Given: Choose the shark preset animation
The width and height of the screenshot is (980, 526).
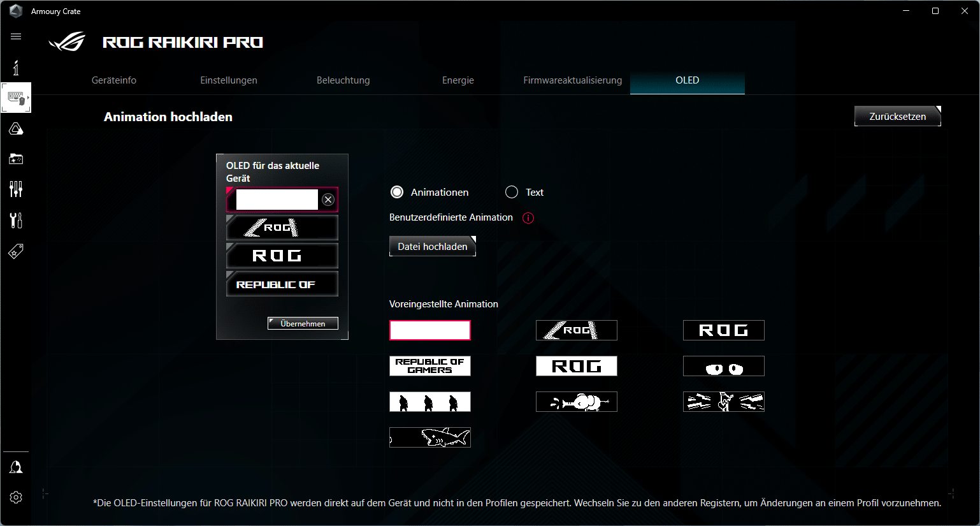Looking at the screenshot, I should pyautogui.click(x=430, y=437).
